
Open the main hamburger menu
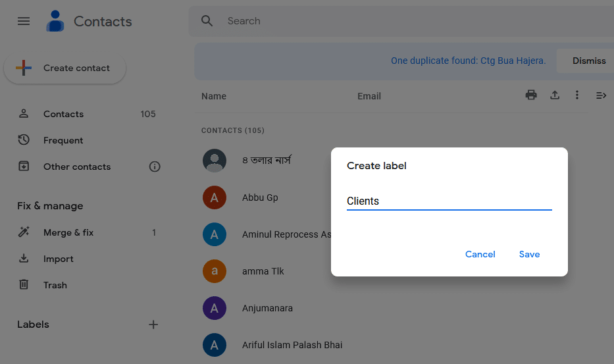tap(24, 21)
